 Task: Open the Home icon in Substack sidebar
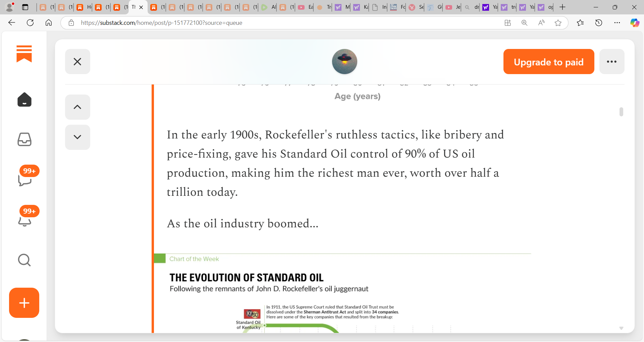click(x=24, y=100)
